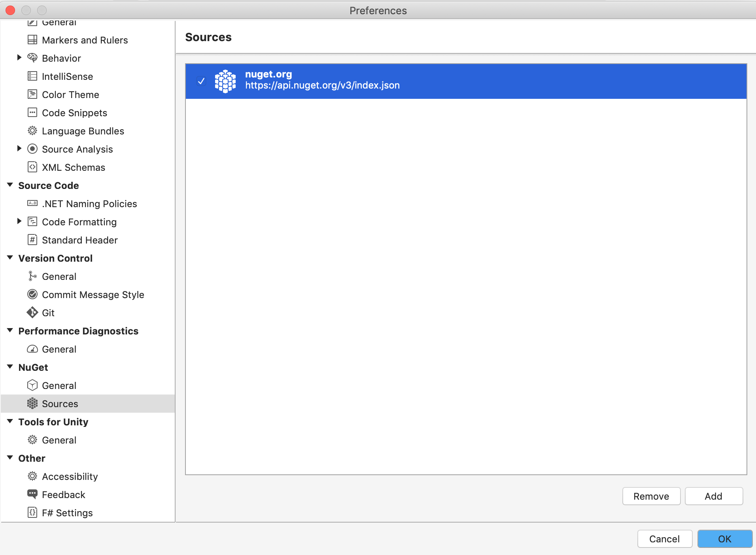
Task: Click the .NET Naming Policies icon
Action: [32, 204]
